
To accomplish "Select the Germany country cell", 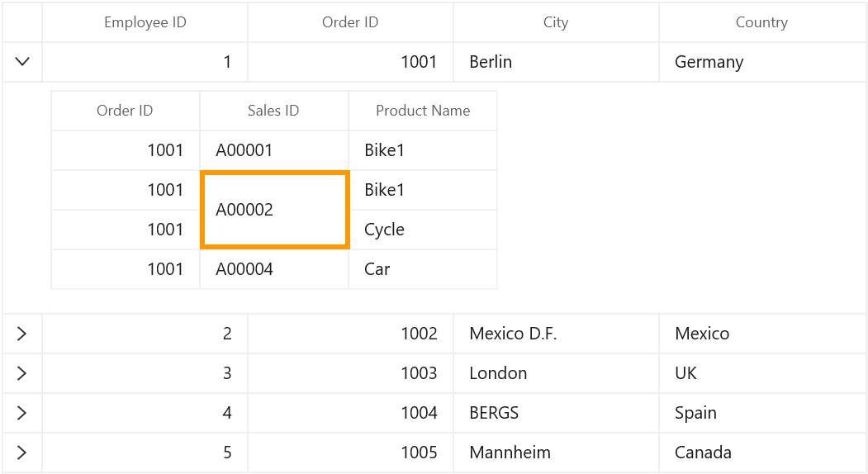I will coord(762,61).
